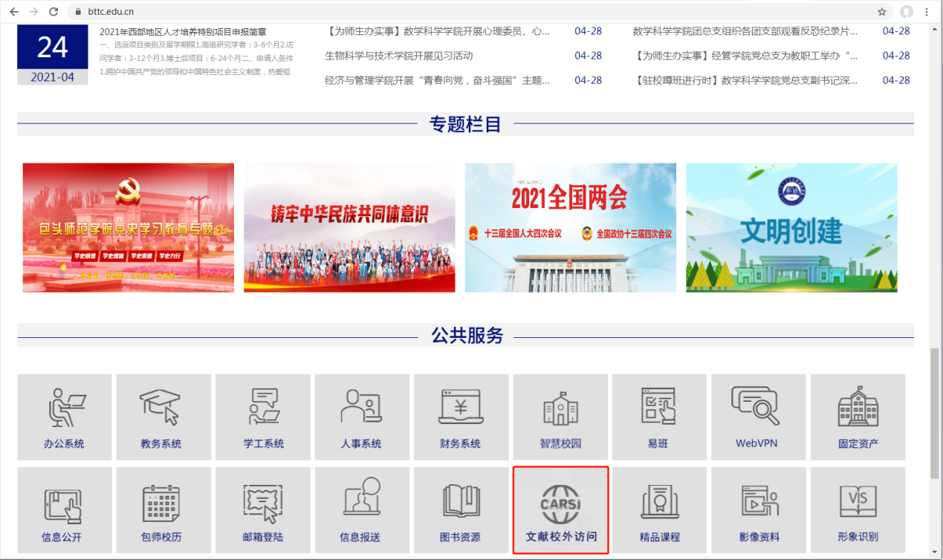The height and width of the screenshot is (560, 943).
Task: Open the 青春向党,奋斗强国 news link
Action: click(x=438, y=80)
